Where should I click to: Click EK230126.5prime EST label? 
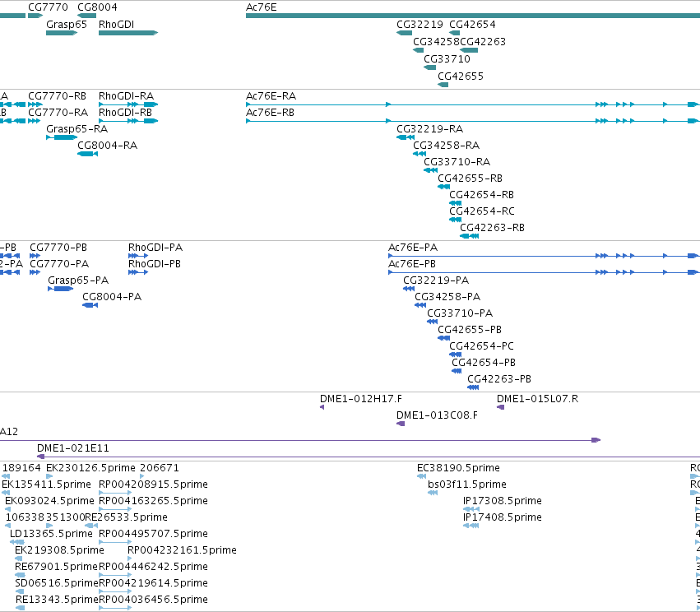[x=90, y=468]
